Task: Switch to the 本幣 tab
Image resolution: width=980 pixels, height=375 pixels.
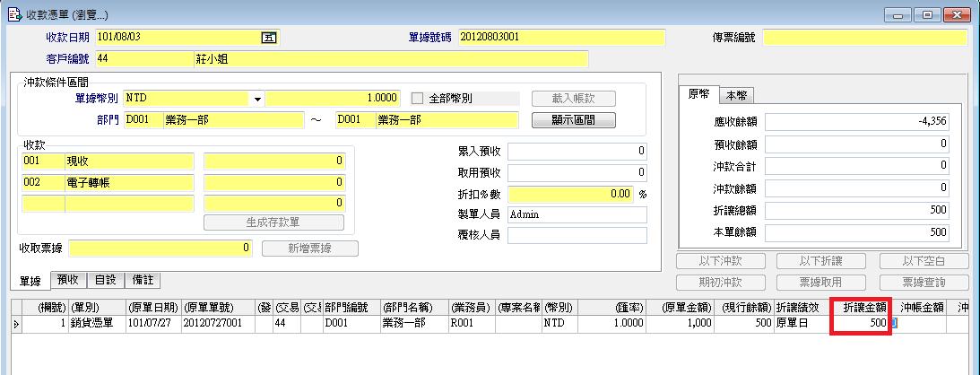Action: pos(738,95)
